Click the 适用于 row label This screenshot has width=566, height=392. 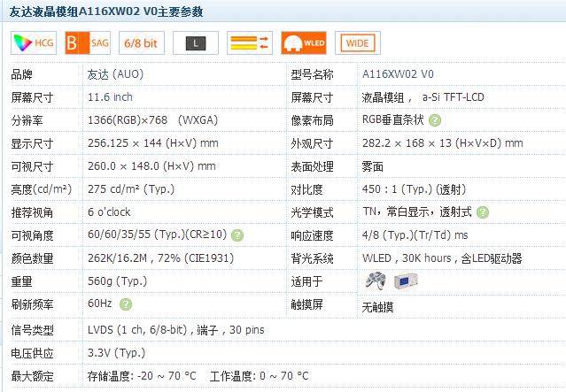tap(306, 281)
